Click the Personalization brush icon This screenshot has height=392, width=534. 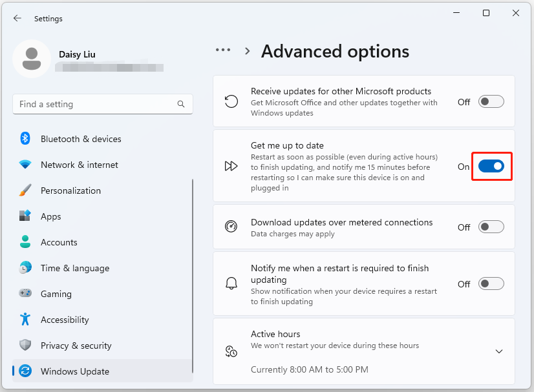pyautogui.click(x=25, y=191)
